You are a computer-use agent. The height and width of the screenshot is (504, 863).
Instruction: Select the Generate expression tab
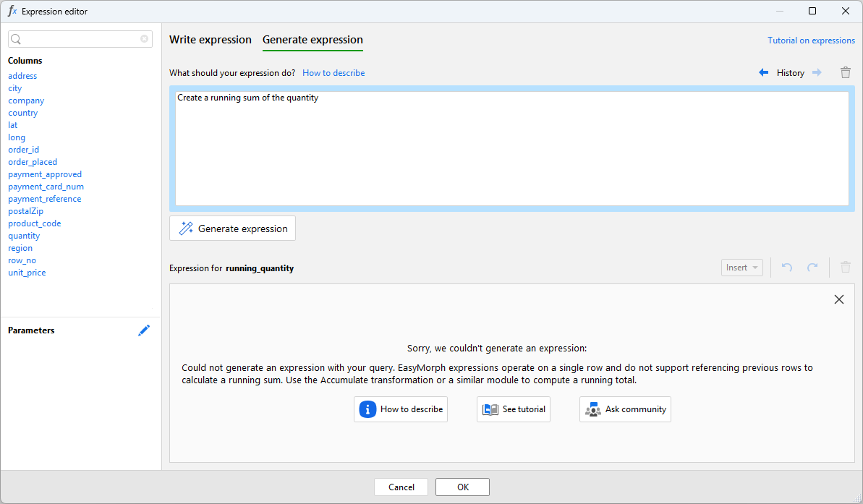coord(313,40)
